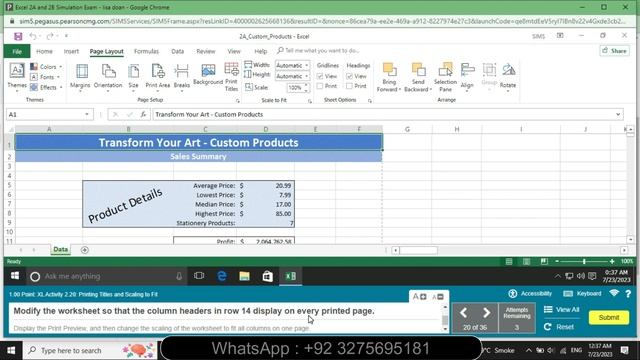Zoom in with the plus button

click(x=612, y=261)
